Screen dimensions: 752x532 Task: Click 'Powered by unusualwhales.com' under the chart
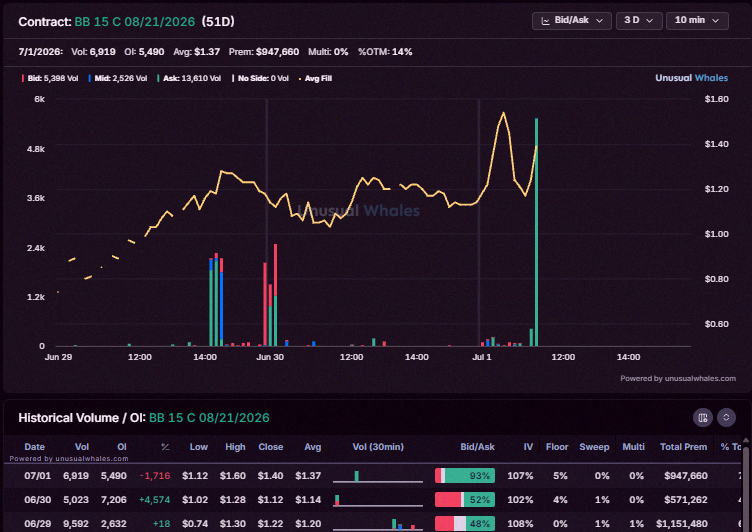(x=678, y=378)
